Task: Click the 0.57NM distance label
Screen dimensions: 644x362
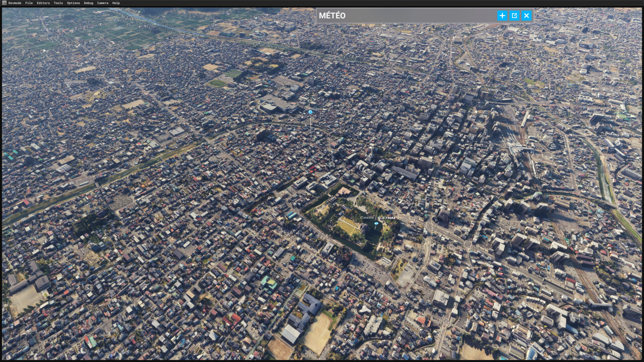Action: pyautogui.click(x=386, y=218)
